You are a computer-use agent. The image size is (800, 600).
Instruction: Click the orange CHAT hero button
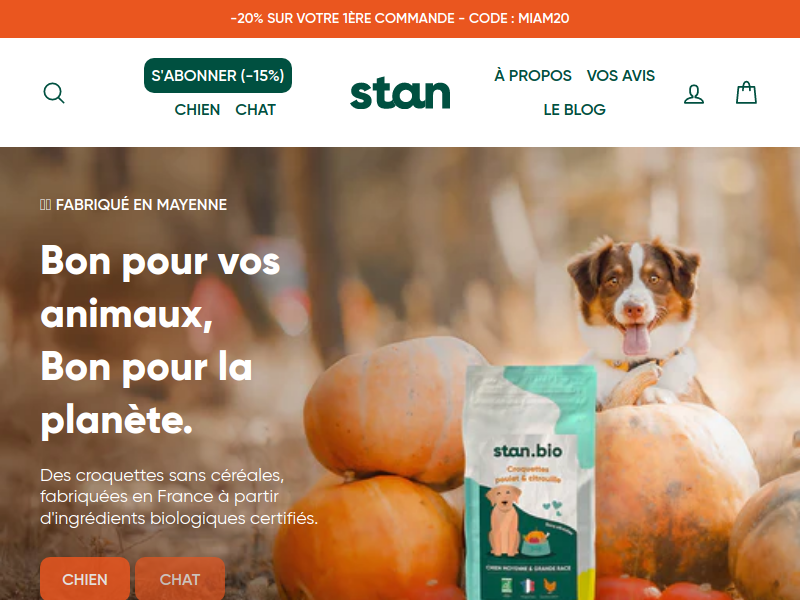coord(180,579)
